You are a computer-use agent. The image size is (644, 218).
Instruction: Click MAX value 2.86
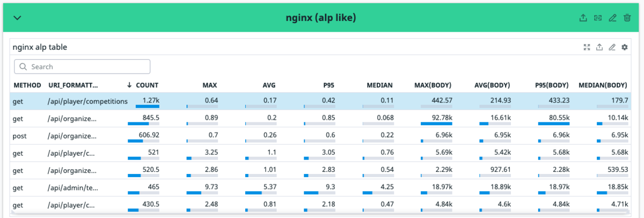click(211, 170)
